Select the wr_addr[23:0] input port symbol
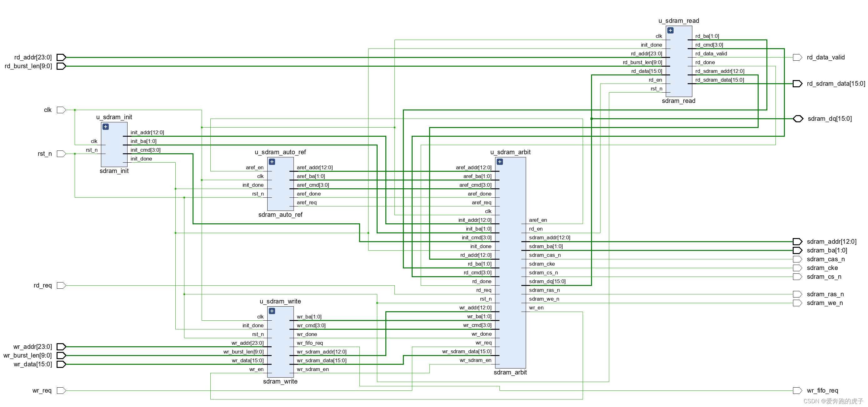This screenshot has height=407, width=868. [61, 347]
